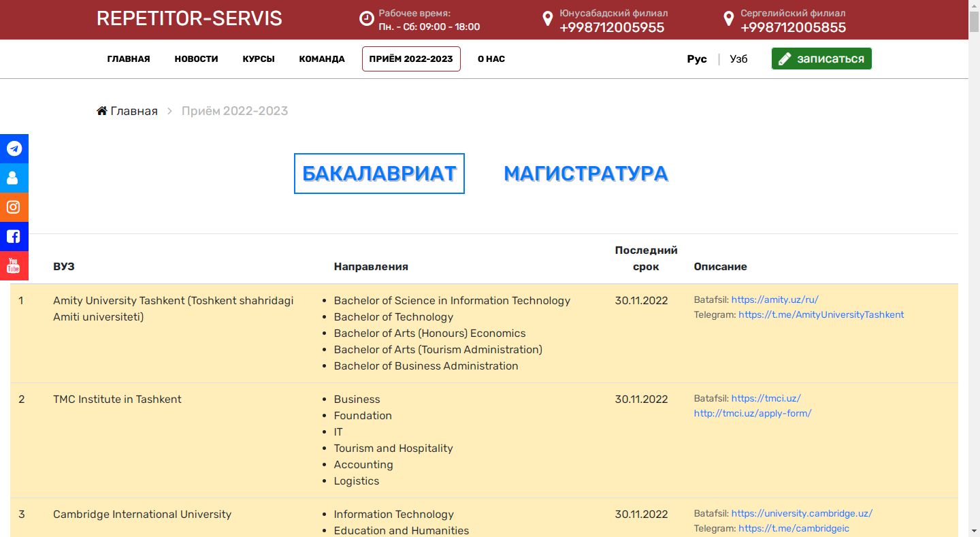
Task: Open the Facebook sidebar icon
Action: (x=14, y=237)
